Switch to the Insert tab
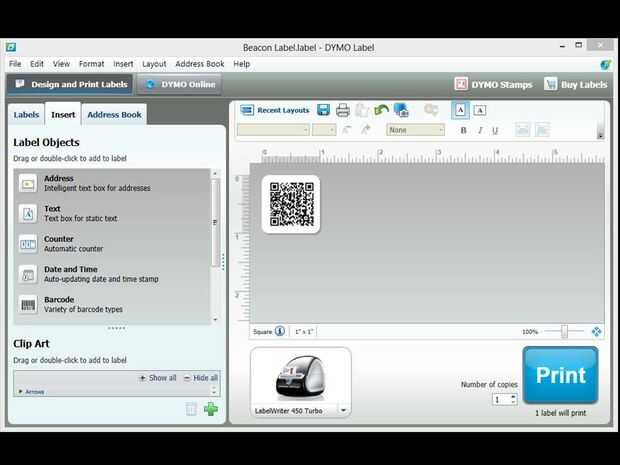Image resolution: width=620 pixels, height=465 pixels. click(63, 115)
